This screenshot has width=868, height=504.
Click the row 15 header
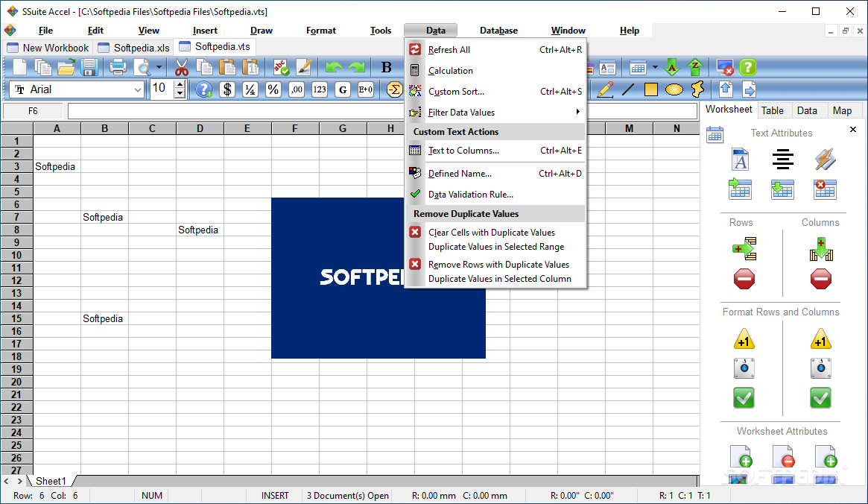click(16, 318)
